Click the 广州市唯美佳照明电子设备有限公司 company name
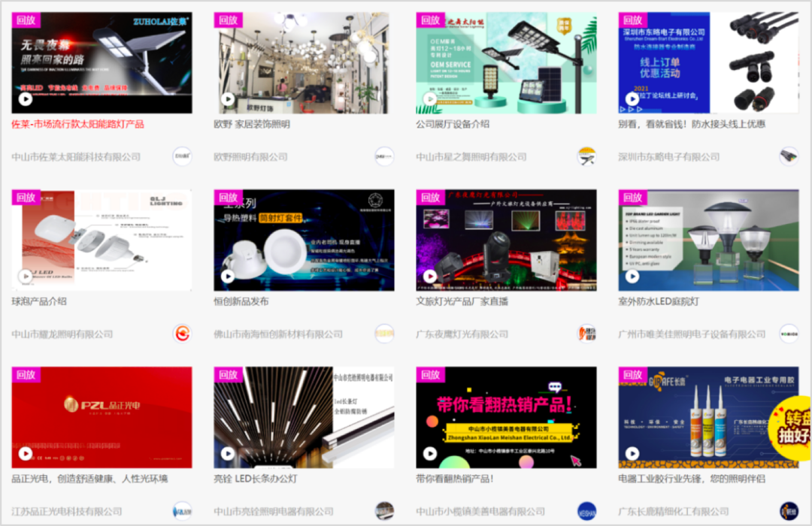The height and width of the screenshot is (526, 812). tap(692, 334)
